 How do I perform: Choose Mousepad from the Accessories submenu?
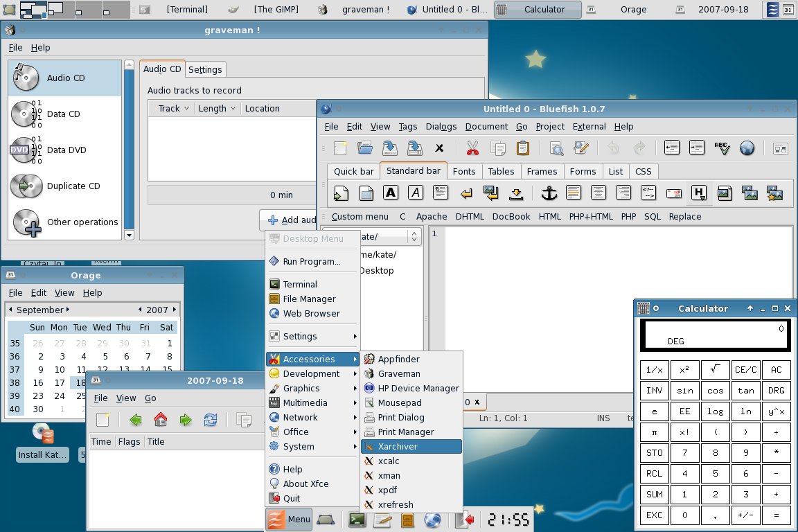[411, 402]
